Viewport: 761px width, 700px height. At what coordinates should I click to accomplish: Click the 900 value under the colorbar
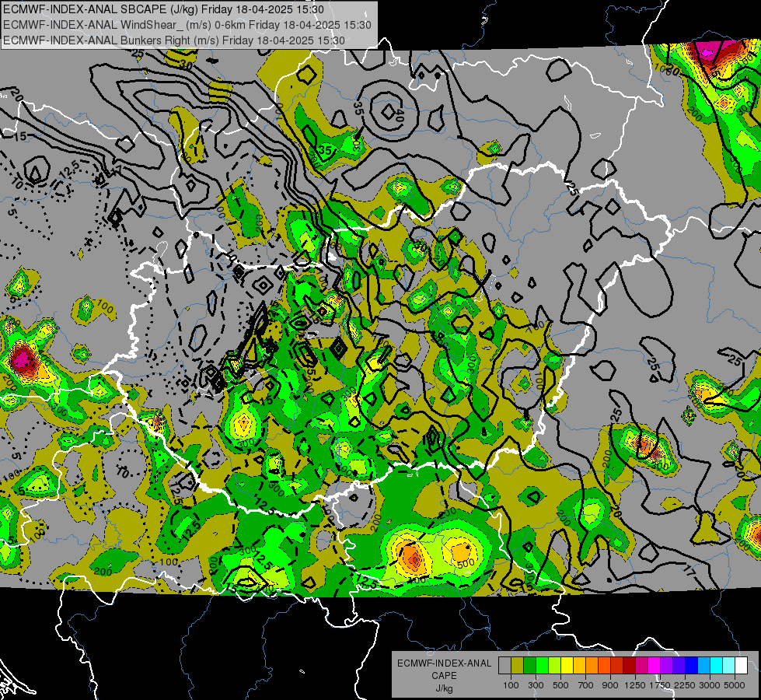coord(610,685)
